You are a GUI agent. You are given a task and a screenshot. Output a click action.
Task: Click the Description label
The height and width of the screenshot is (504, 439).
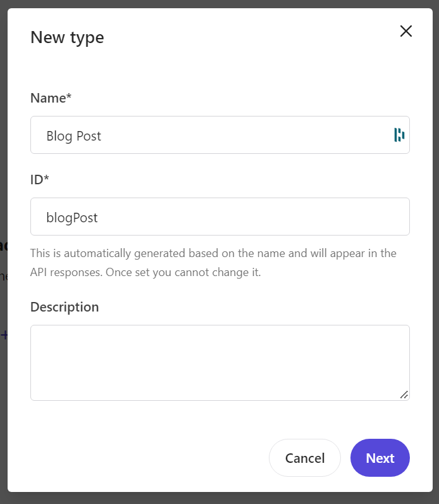point(65,307)
